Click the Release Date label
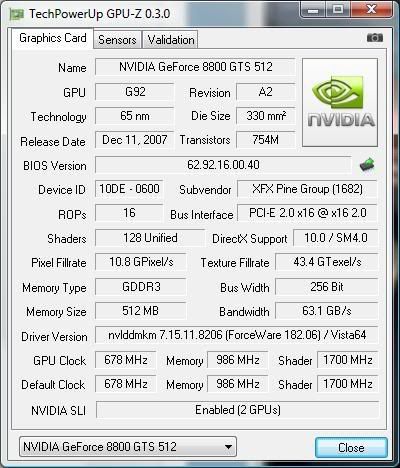Viewport: 400px width, 468px height. point(53,142)
